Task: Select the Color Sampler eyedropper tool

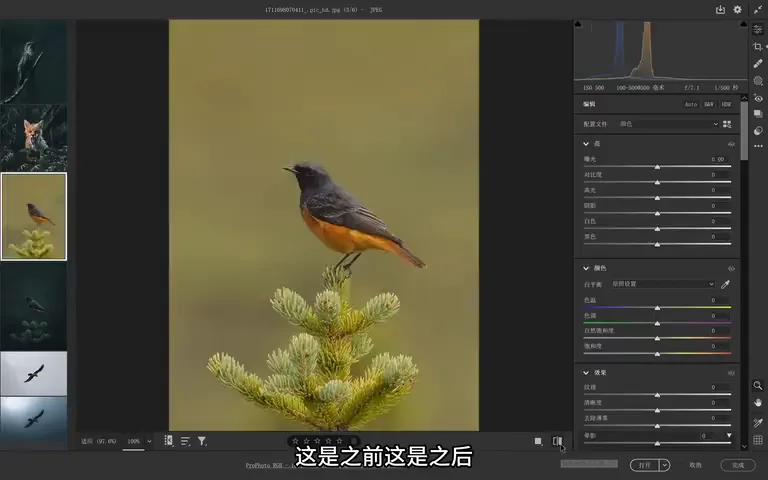Action: (758, 423)
